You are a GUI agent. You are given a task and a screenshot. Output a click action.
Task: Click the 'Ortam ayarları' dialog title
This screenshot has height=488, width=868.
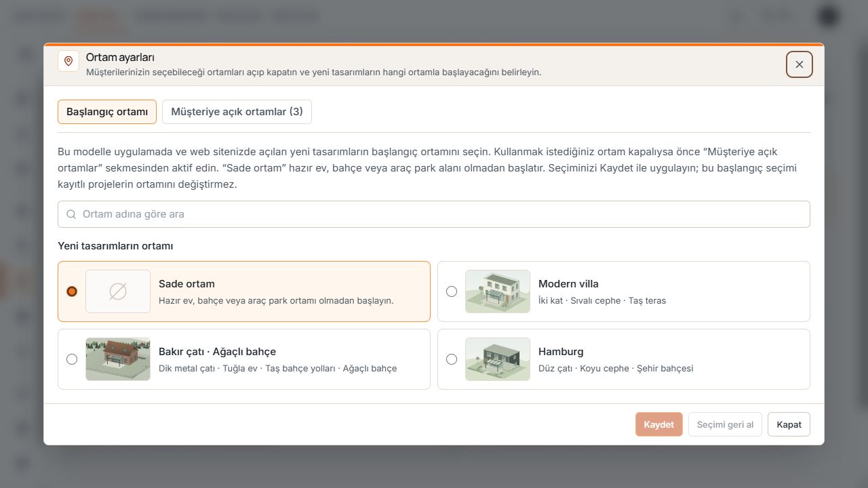[x=120, y=58]
